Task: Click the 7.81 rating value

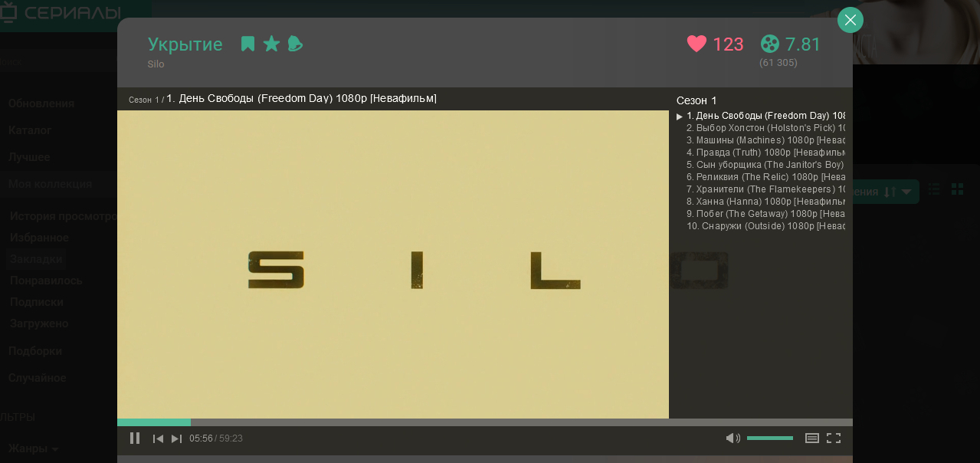Action: click(x=803, y=44)
